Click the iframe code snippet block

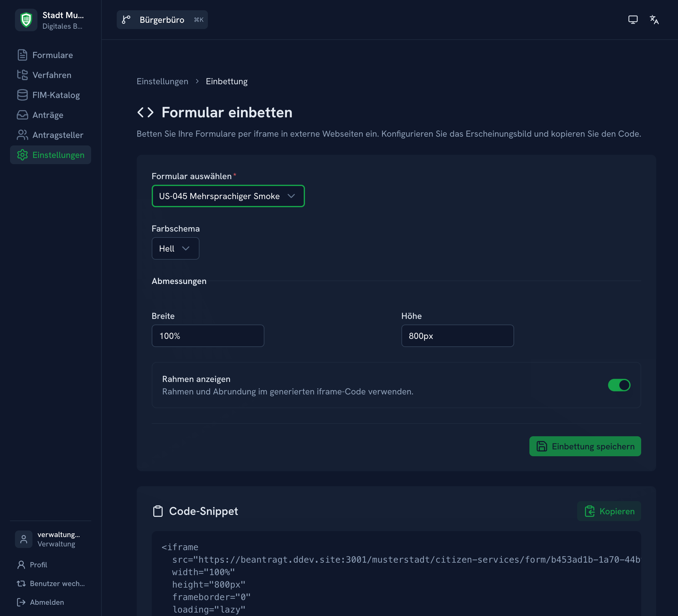coord(396,574)
